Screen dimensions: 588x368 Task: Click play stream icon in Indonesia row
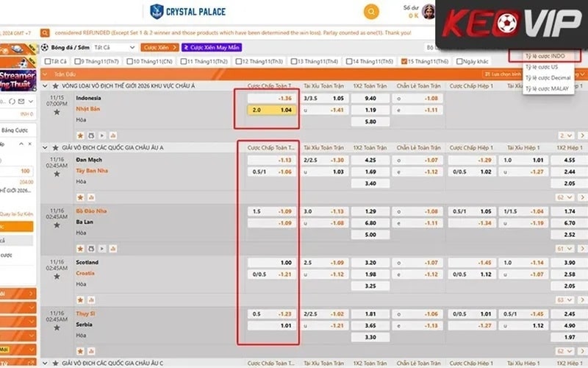[102, 135]
